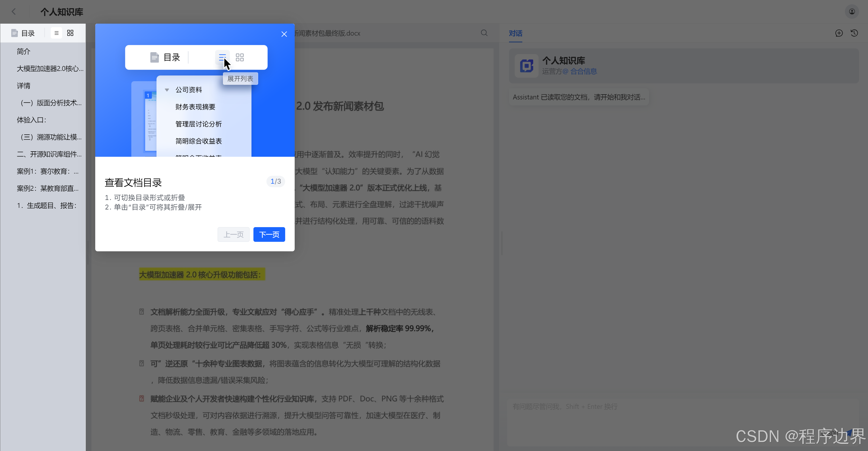Go to 简介 in outline

[24, 51]
